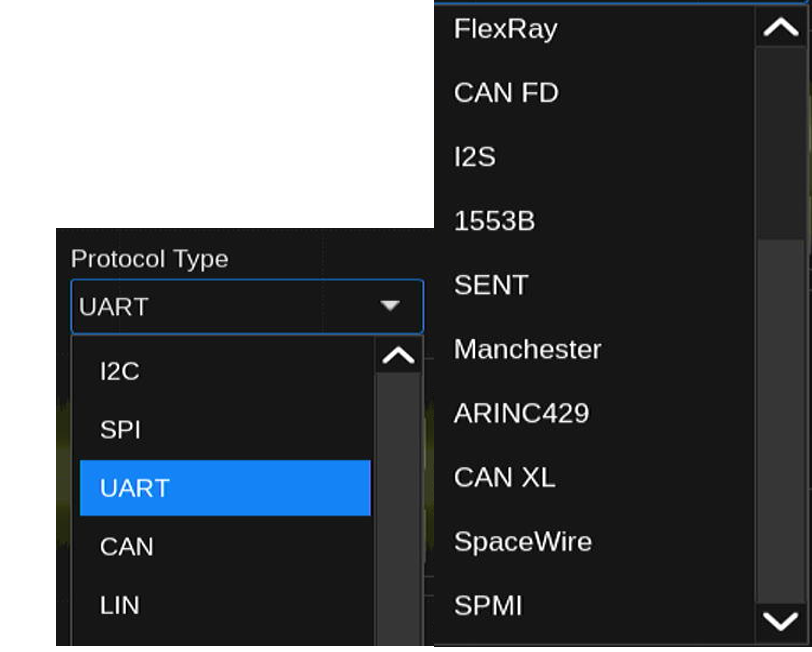Open the Protocol Type dropdown arrow

[390, 306]
